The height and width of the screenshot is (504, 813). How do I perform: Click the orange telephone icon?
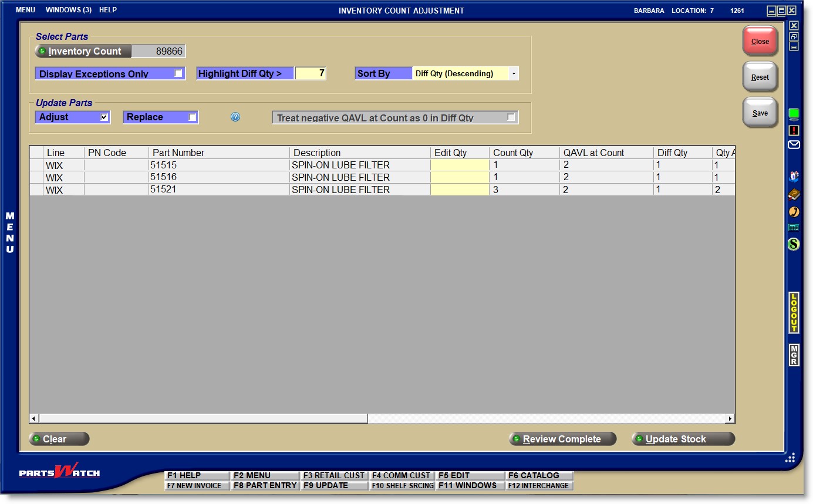(794, 212)
